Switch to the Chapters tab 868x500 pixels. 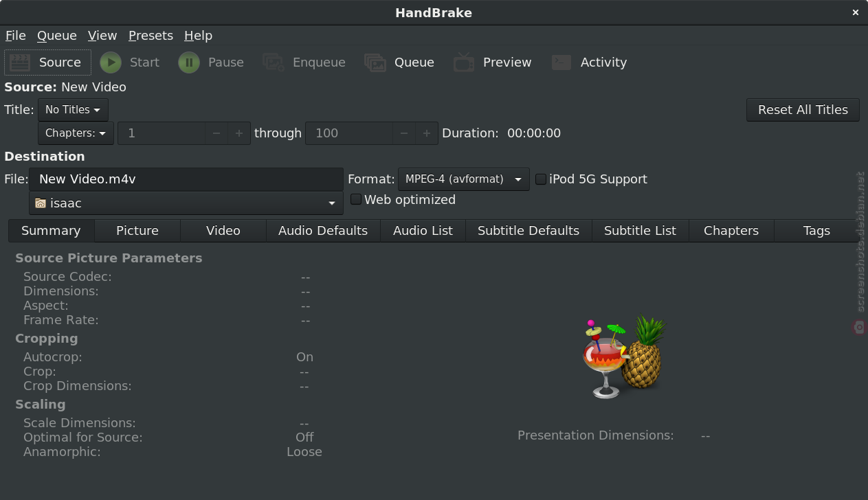pos(731,231)
